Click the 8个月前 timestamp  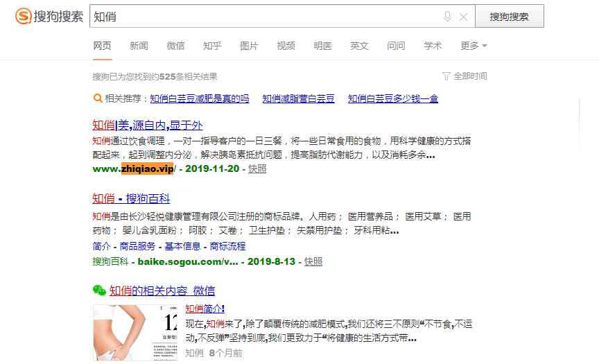(226, 353)
